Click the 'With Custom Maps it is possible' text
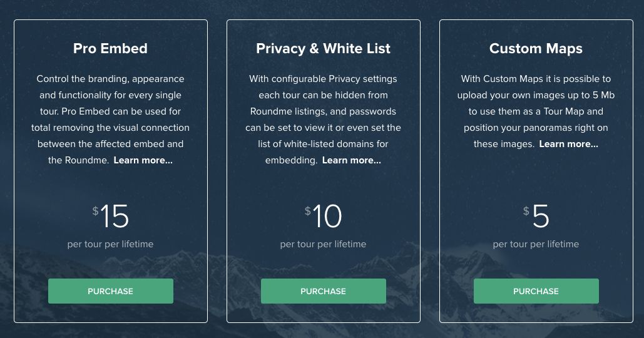 pyautogui.click(x=536, y=79)
